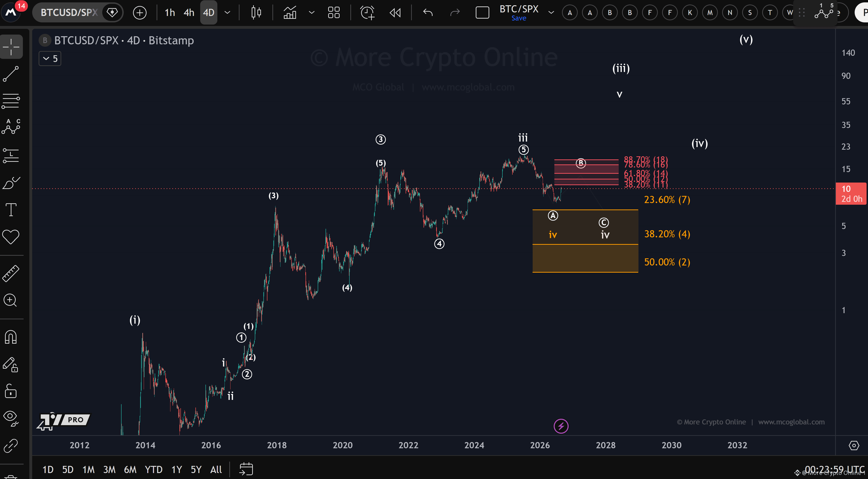Click the N shortcut circle button

[730, 13]
